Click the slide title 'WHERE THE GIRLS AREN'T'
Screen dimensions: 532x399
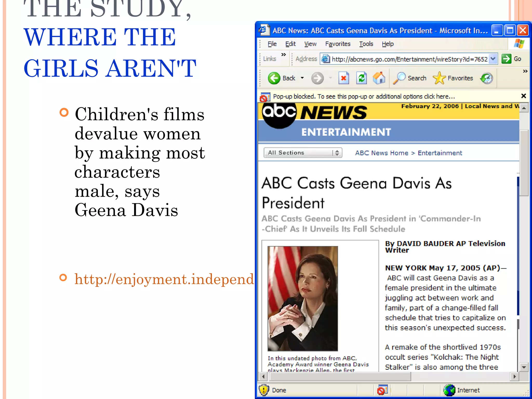click(x=110, y=52)
